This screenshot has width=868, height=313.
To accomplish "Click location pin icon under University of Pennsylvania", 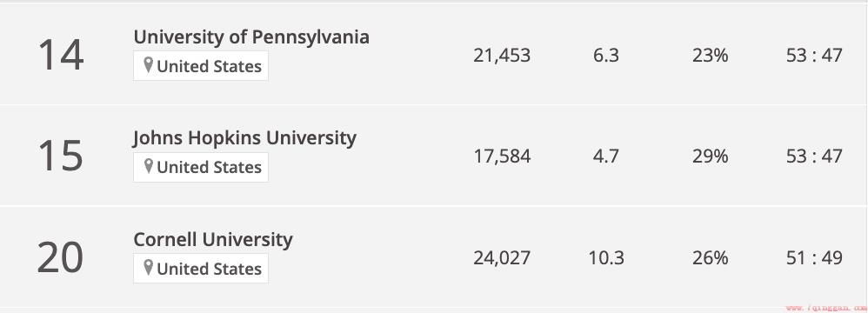I will pos(148,65).
